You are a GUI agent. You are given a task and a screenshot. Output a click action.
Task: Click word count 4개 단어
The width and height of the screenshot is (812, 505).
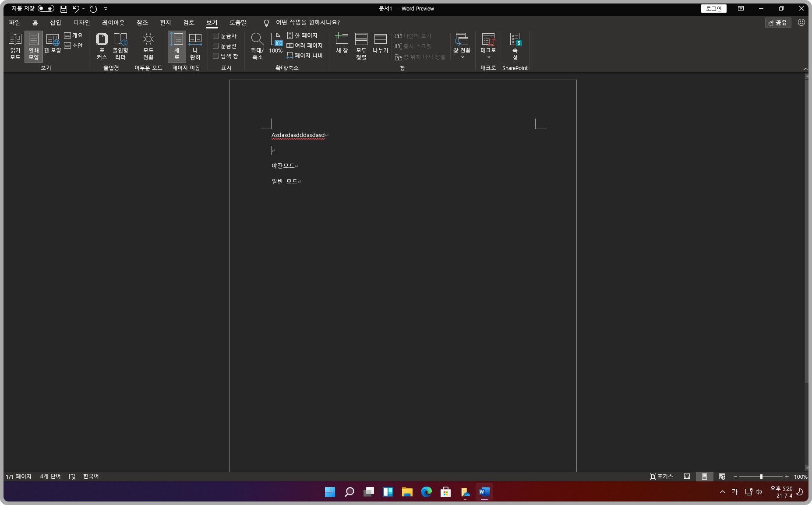(50, 477)
